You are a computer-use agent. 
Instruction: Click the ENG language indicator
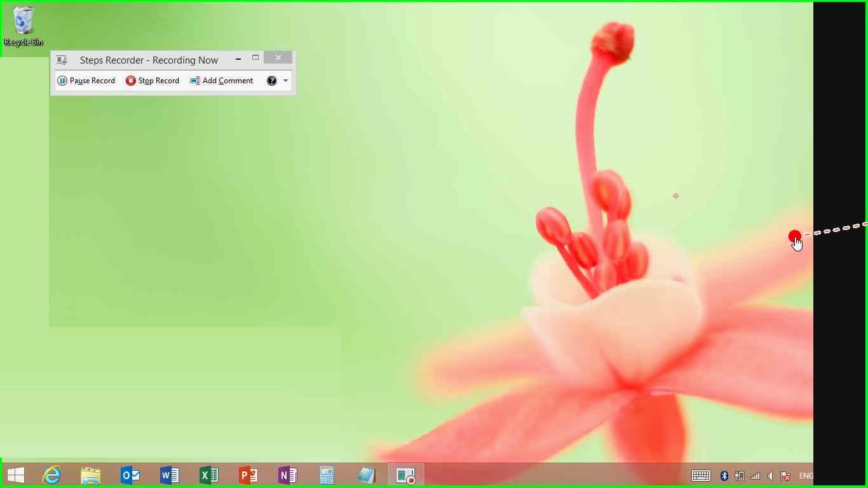[x=806, y=475]
